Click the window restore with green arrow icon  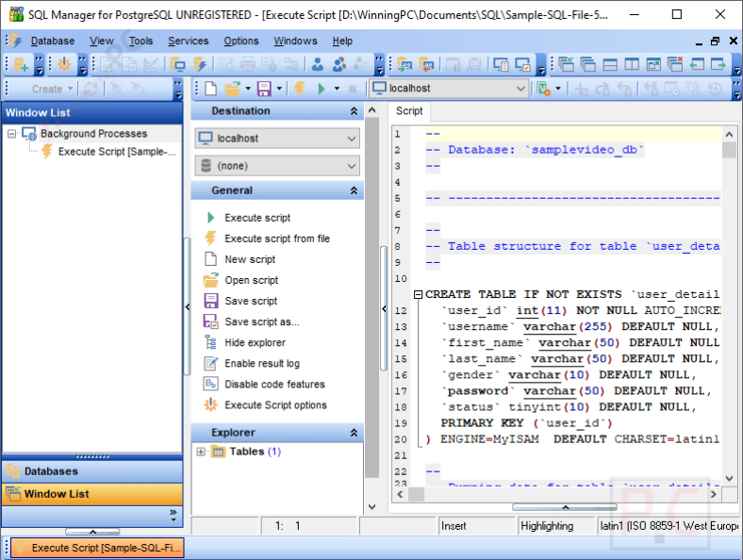653,64
